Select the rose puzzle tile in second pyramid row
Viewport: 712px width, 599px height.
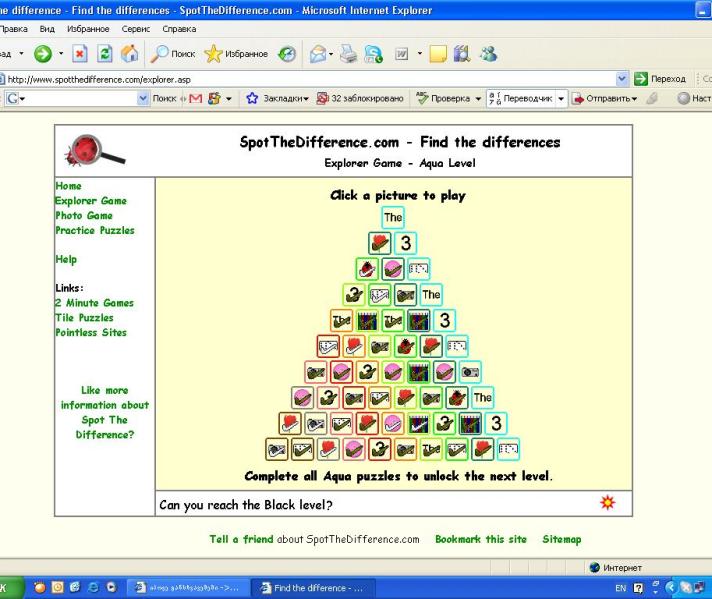click(x=380, y=243)
